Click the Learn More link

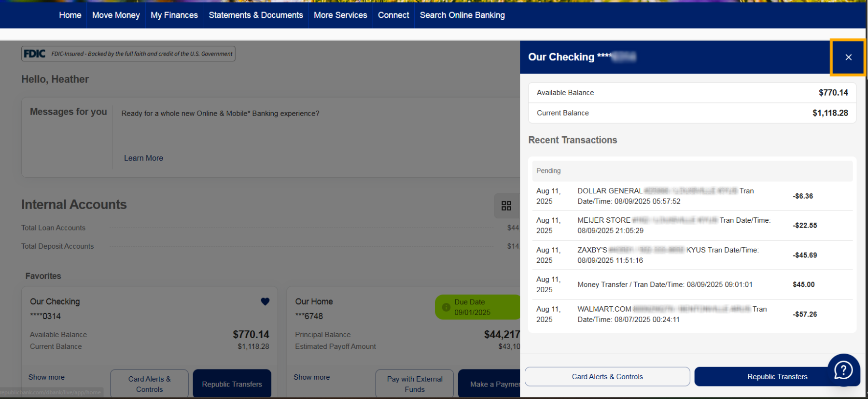pyautogui.click(x=143, y=158)
